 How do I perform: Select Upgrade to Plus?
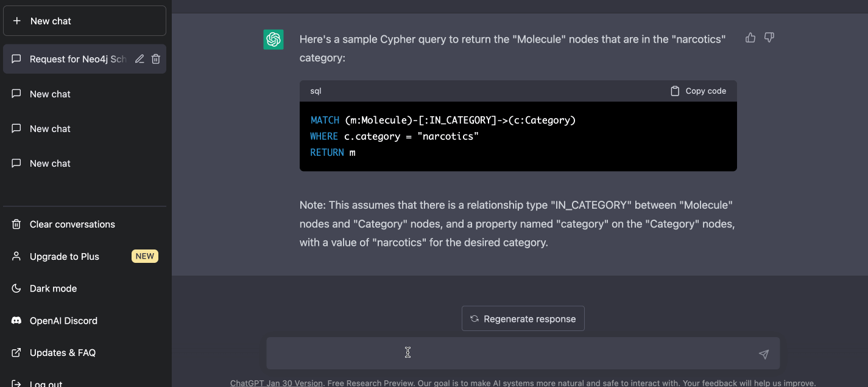pos(85,256)
